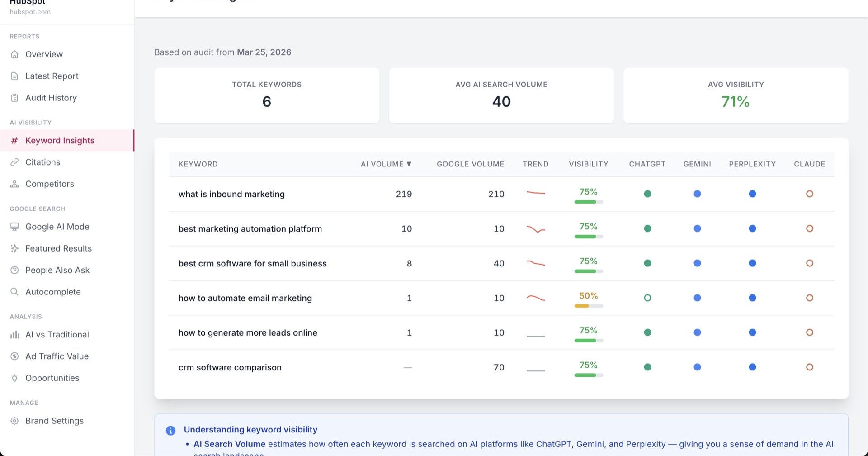
Task: Sort by Visibility column header
Action: (588, 164)
